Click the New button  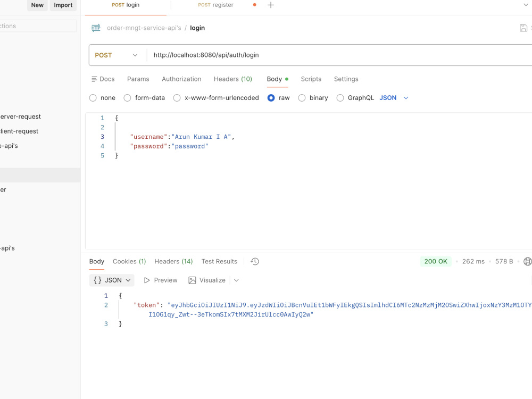(x=37, y=5)
